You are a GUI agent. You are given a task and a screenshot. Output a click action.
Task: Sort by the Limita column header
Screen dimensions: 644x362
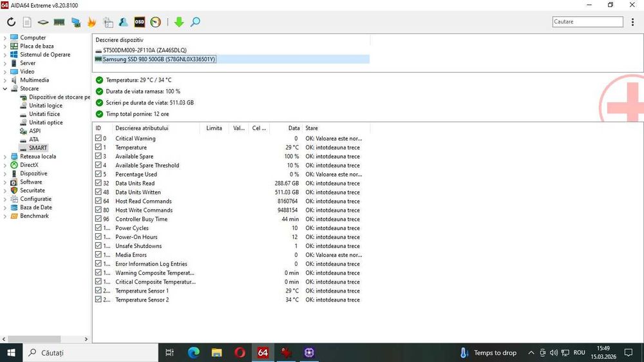214,128
